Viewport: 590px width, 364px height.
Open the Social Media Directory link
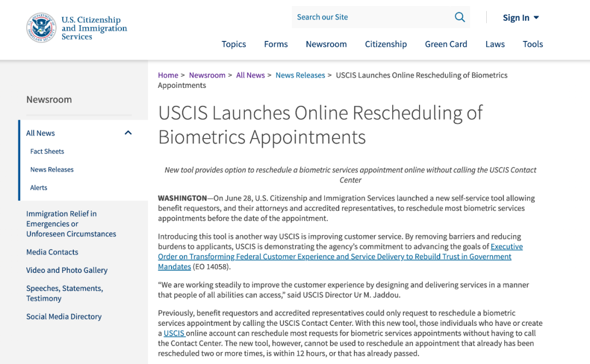(x=64, y=317)
